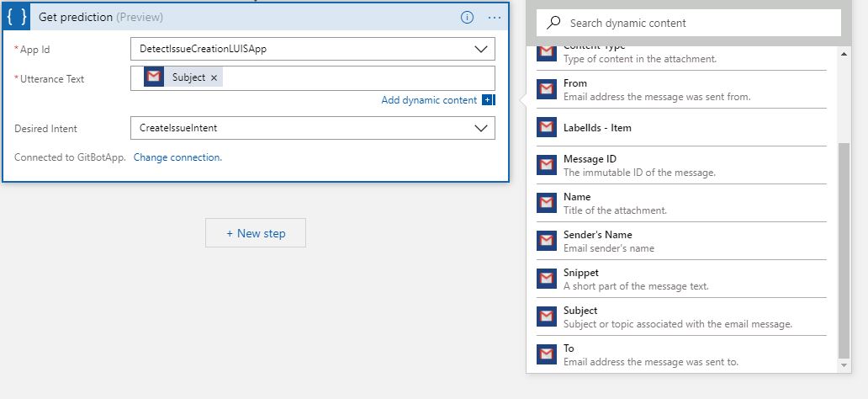Click the dynamic content scrollbar thumb
The image size is (868, 399).
(x=844, y=251)
